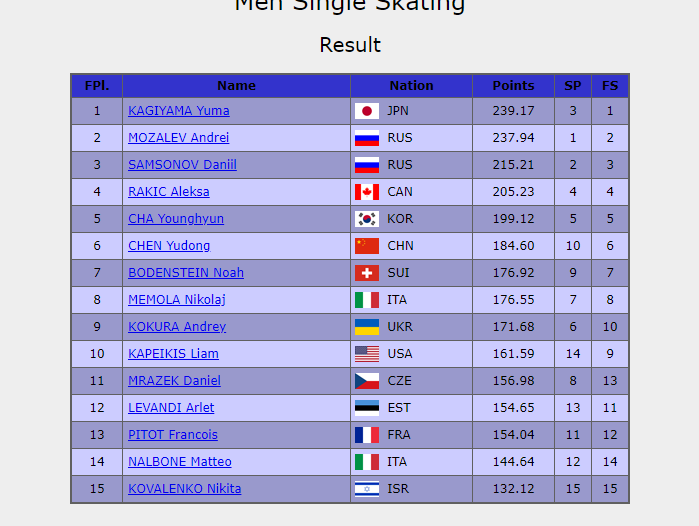Open MOZALEV Andrei's profile link
This screenshot has width=699, height=526.
(179, 138)
